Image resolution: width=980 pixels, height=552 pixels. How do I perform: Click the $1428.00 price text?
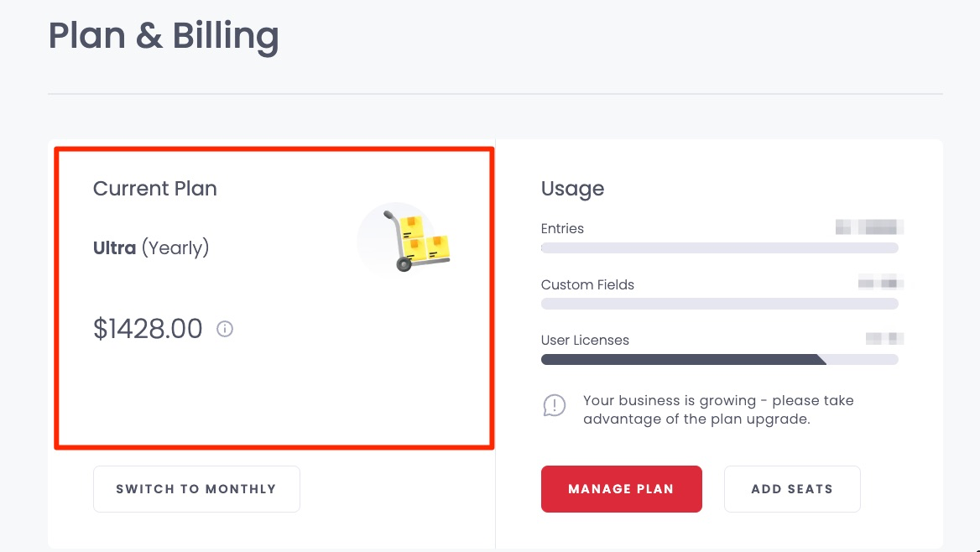tap(148, 329)
